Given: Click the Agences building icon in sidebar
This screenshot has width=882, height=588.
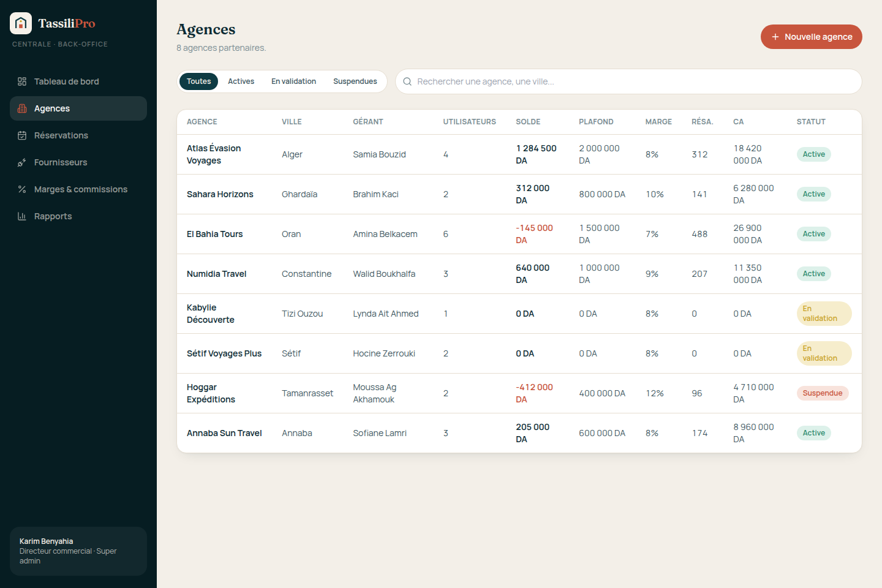Looking at the screenshot, I should [x=22, y=108].
